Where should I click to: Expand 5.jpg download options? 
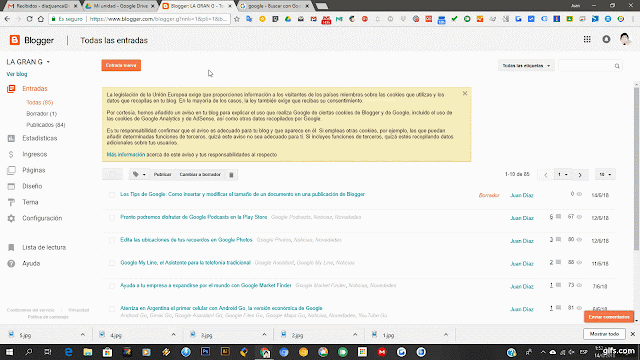point(82,335)
